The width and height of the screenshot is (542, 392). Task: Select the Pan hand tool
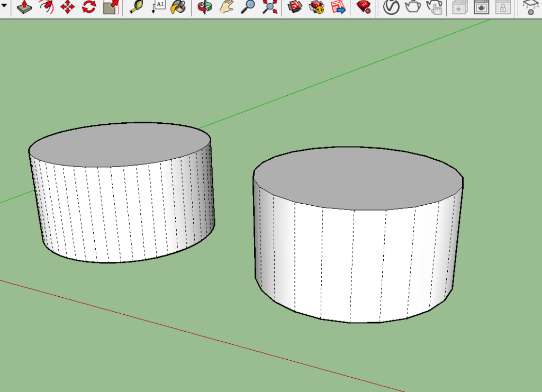(227, 7)
